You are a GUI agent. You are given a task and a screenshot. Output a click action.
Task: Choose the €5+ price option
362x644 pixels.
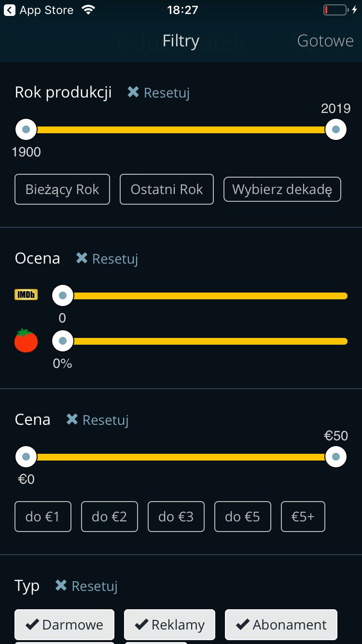[x=303, y=517]
